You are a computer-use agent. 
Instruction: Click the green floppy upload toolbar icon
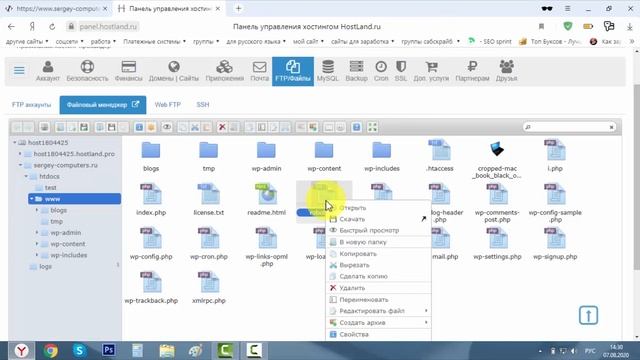click(84, 127)
